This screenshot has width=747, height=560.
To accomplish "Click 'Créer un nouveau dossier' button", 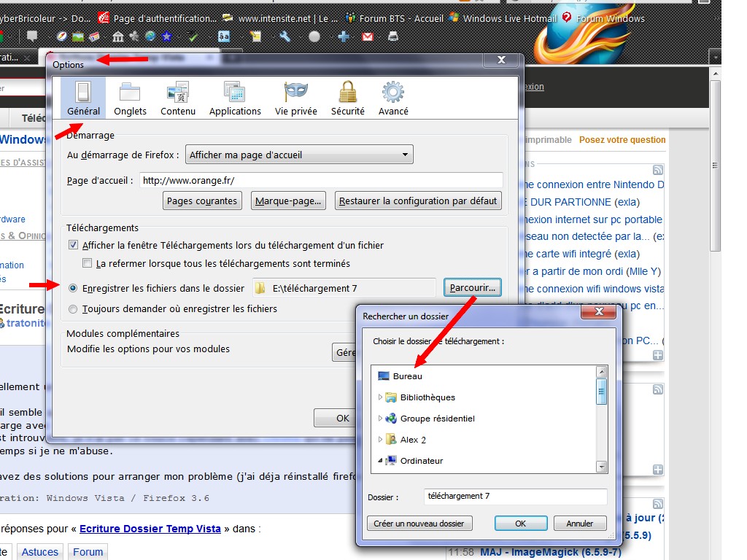I will click(x=419, y=524).
